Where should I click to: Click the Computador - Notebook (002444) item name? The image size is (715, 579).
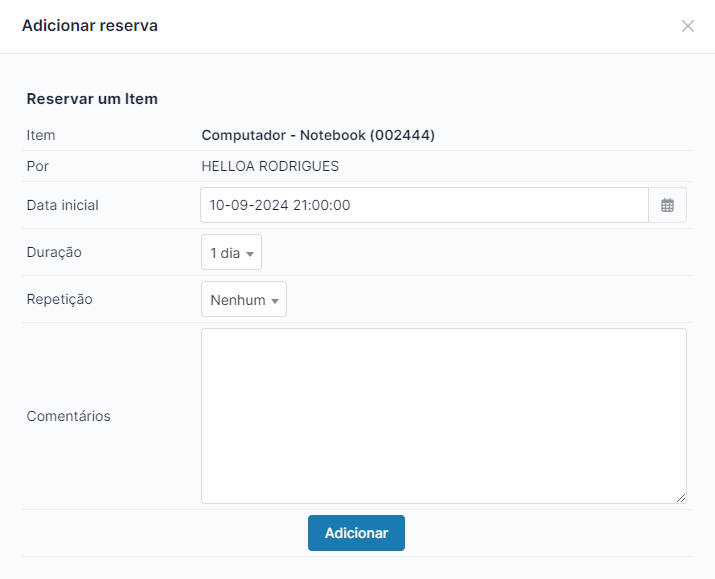tap(318, 135)
